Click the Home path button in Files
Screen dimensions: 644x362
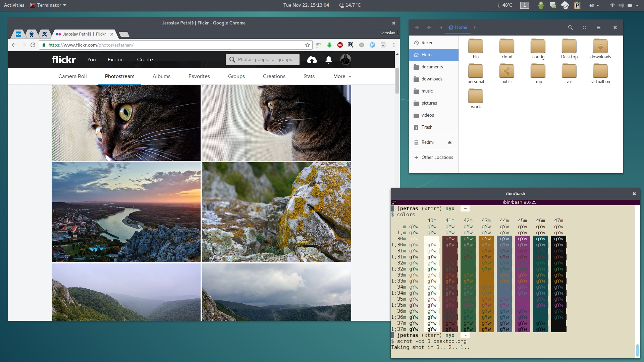[458, 27]
